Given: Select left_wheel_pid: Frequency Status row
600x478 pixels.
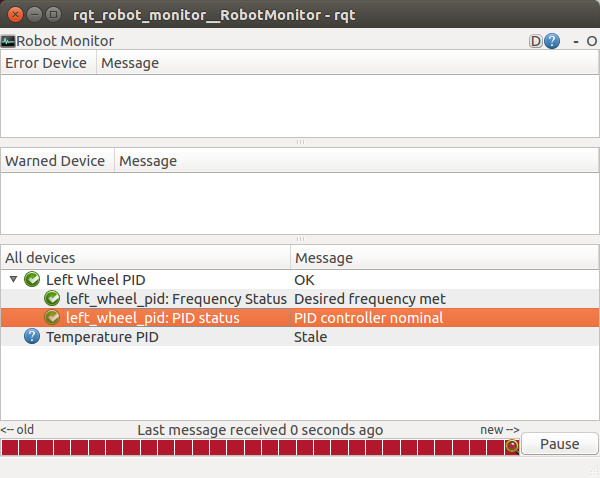Looking at the screenshot, I should (x=169, y=299).
